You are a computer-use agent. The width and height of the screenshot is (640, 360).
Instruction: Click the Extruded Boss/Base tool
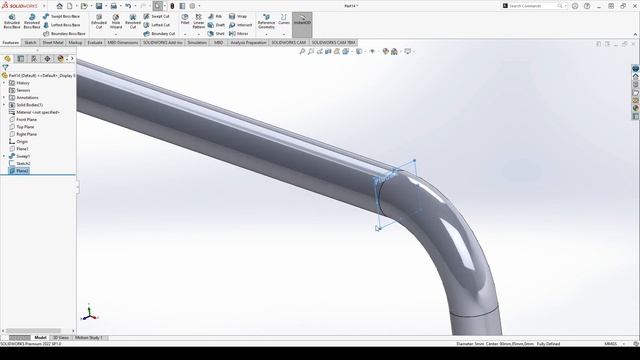coord(12,21)
